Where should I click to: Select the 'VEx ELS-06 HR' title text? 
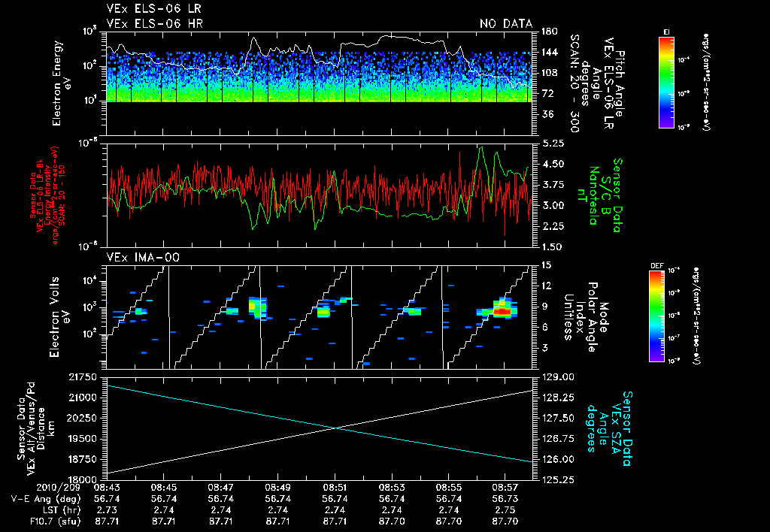click(155, 23)
